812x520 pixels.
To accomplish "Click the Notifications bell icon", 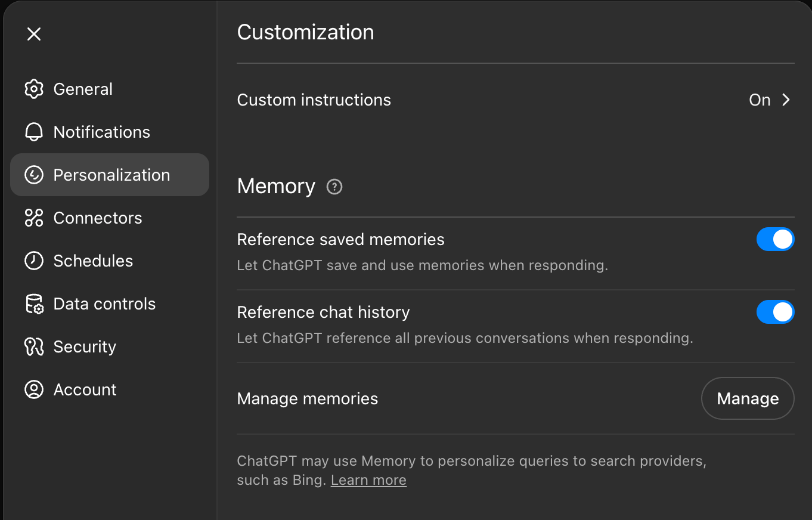I will point(34,132).
